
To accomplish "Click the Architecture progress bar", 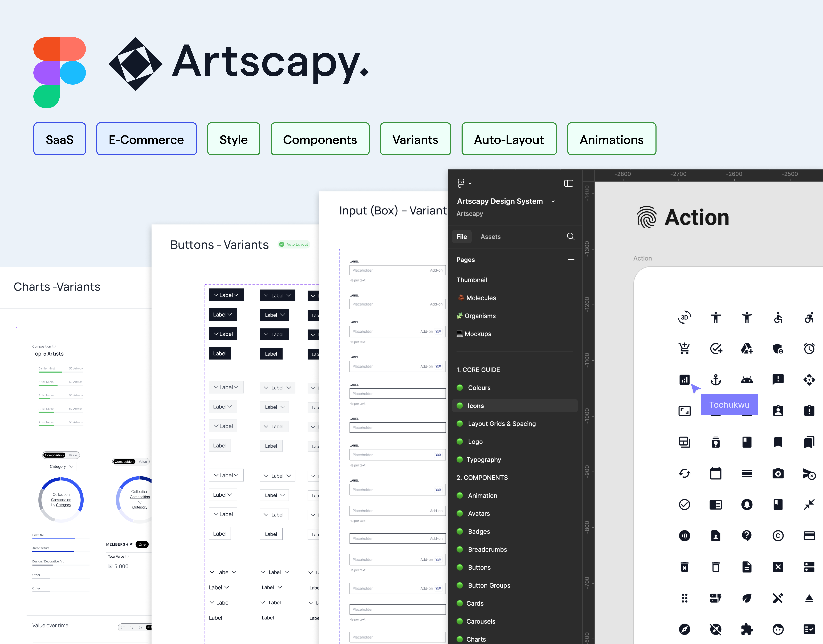I will coord(60,552).
